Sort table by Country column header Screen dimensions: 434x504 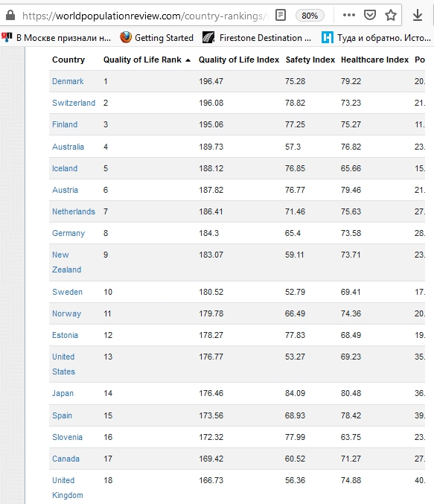point(68,60)
